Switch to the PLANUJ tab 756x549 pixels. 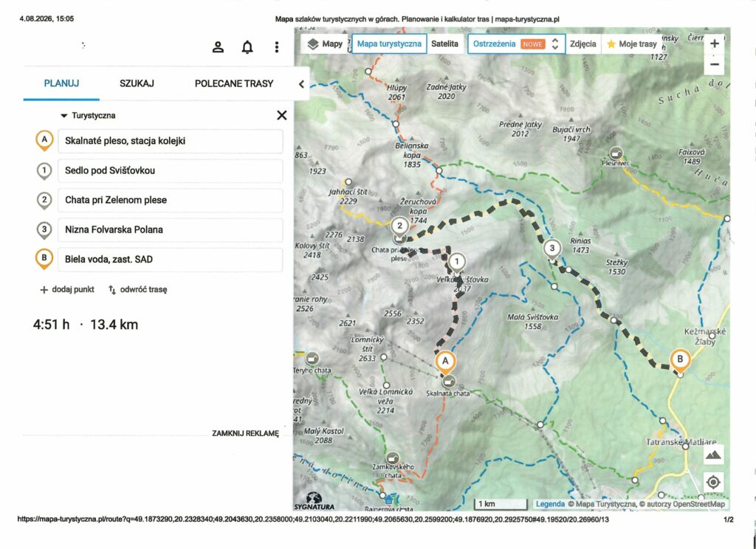coord(61,83)
